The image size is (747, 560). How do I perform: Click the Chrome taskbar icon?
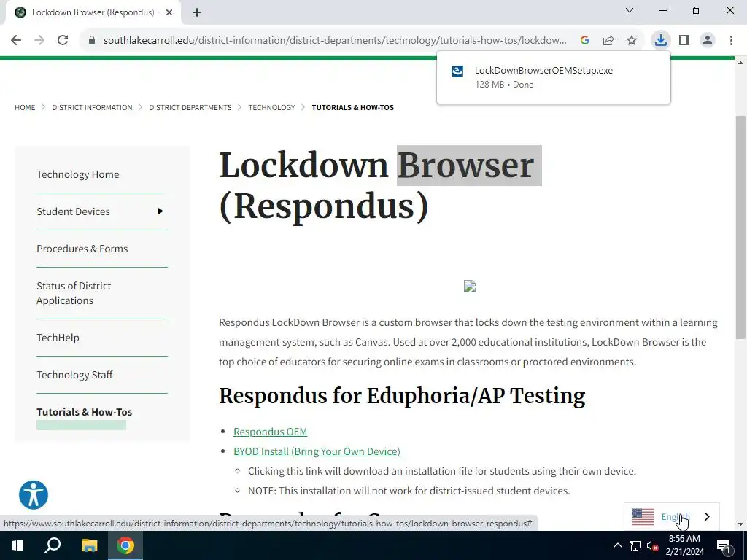click(x=125, y=545)
